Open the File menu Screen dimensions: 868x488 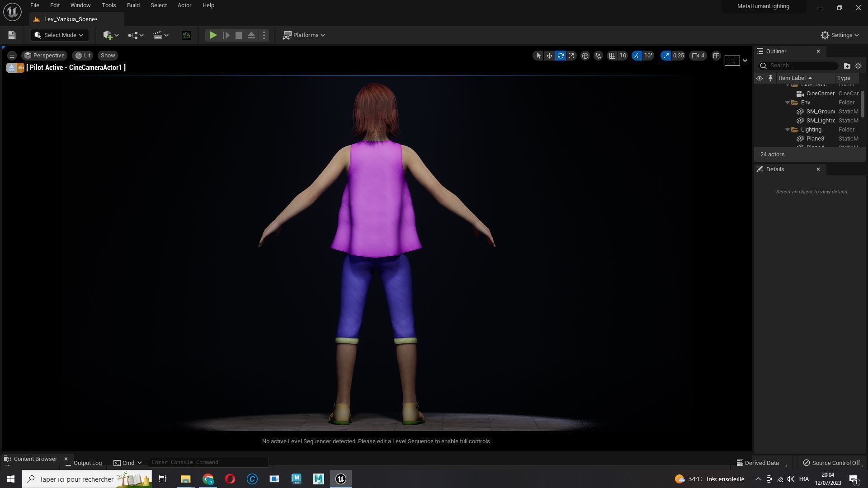(x=34, y=5)
